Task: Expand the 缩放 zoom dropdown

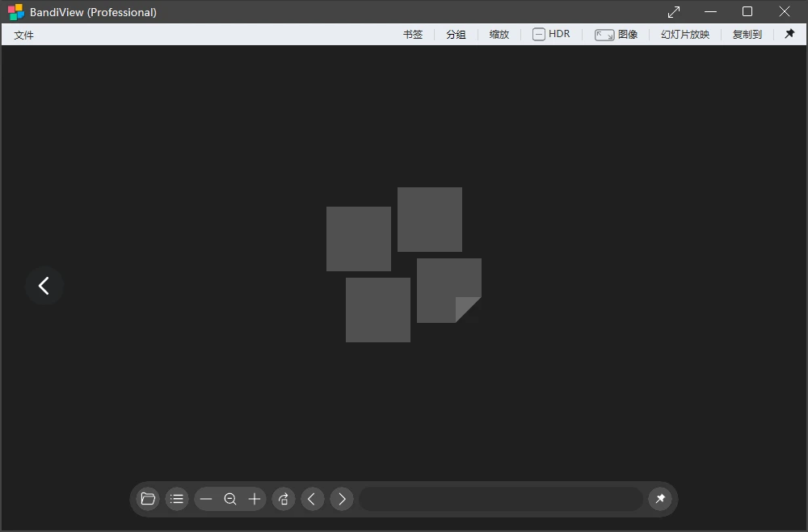Action: click(499, 35)
